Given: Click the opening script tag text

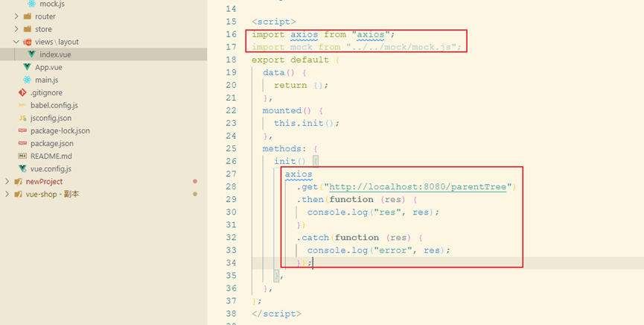Looking at the screenshot, I should coord(274,22).
